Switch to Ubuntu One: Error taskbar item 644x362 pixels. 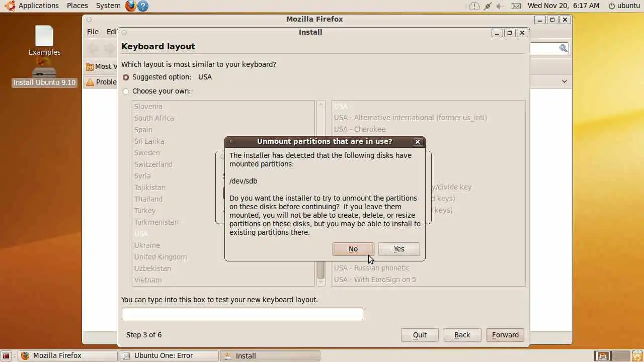(x=169, y=356)
